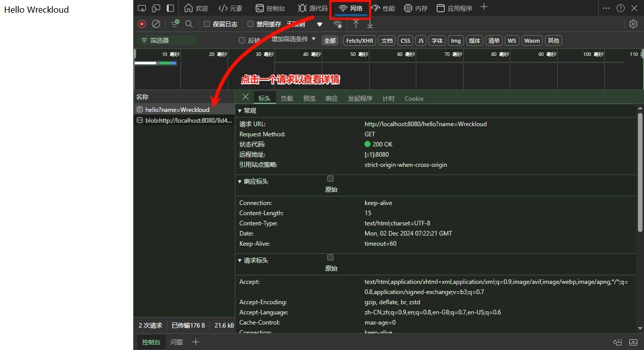Viewport: 644px width, 350px height.
Task: Open the throttling dropdown arrow
Action: point(320,24)
